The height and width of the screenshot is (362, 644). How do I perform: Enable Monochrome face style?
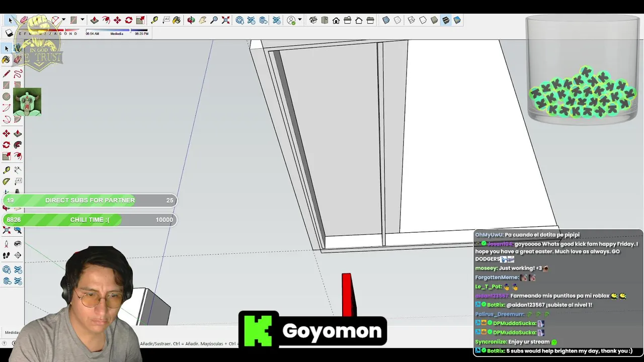click(457, 20)
